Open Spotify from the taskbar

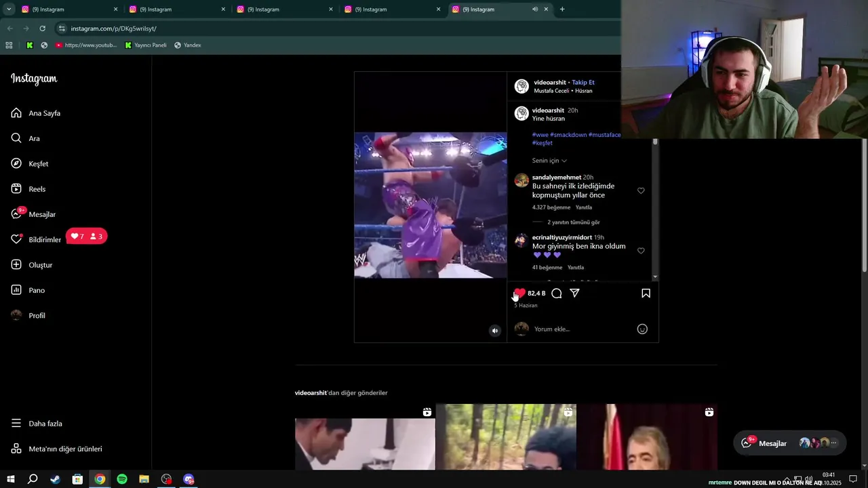point(122,479)
